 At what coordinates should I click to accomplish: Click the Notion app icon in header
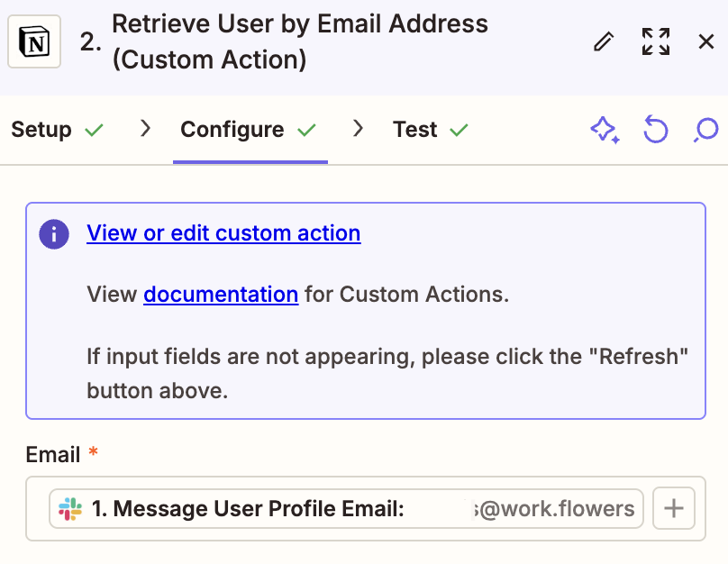[33, 41]
